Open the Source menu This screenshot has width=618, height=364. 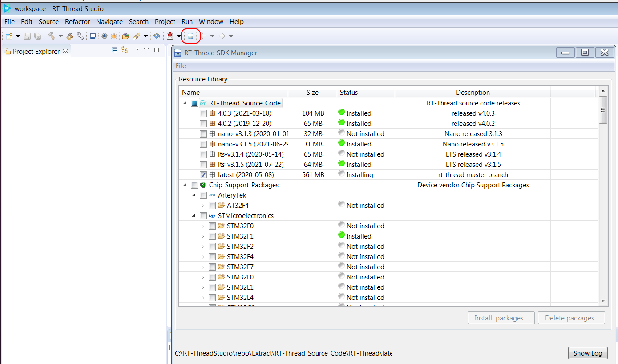point(48,22)
